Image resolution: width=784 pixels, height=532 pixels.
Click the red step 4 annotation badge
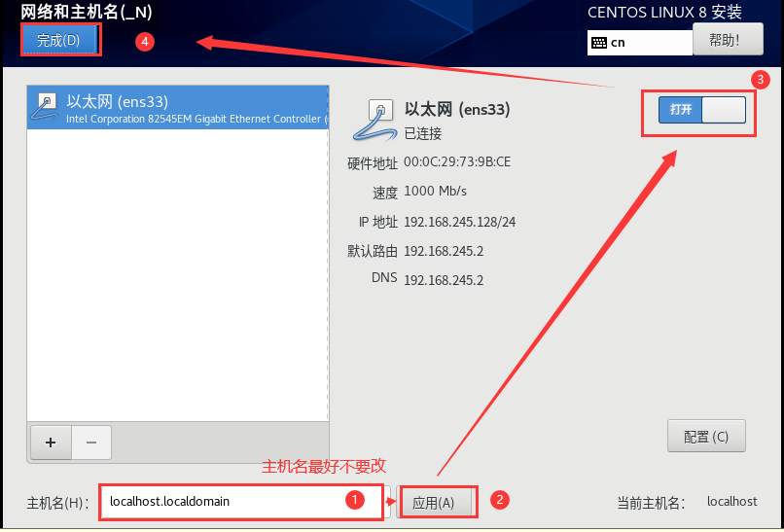click(145, 42)
